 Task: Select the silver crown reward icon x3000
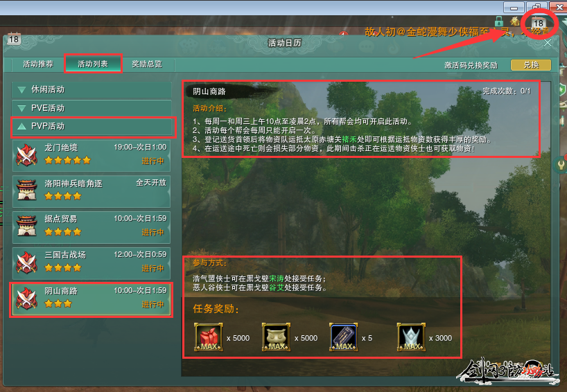(411, 337)
